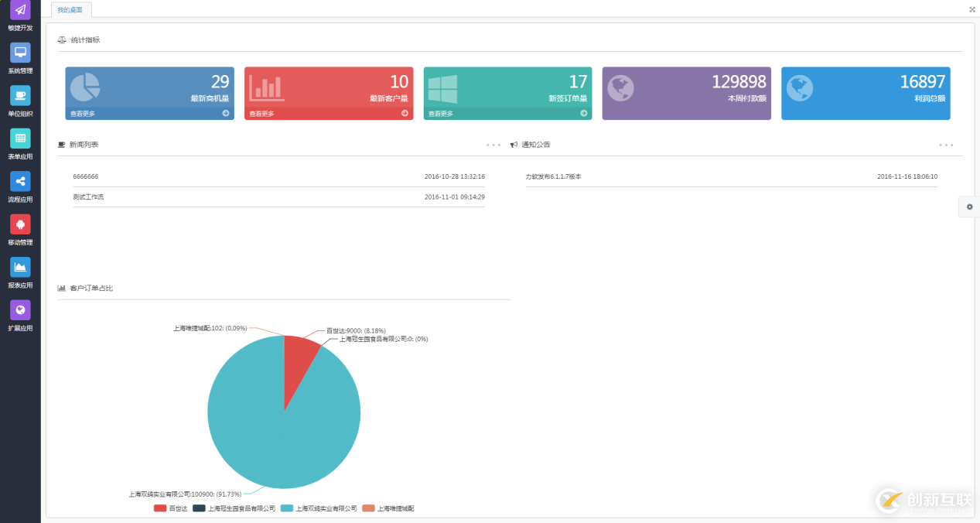Open the 流程应用 sidebar module
This screenshot has height=523, width=980.
20,187
